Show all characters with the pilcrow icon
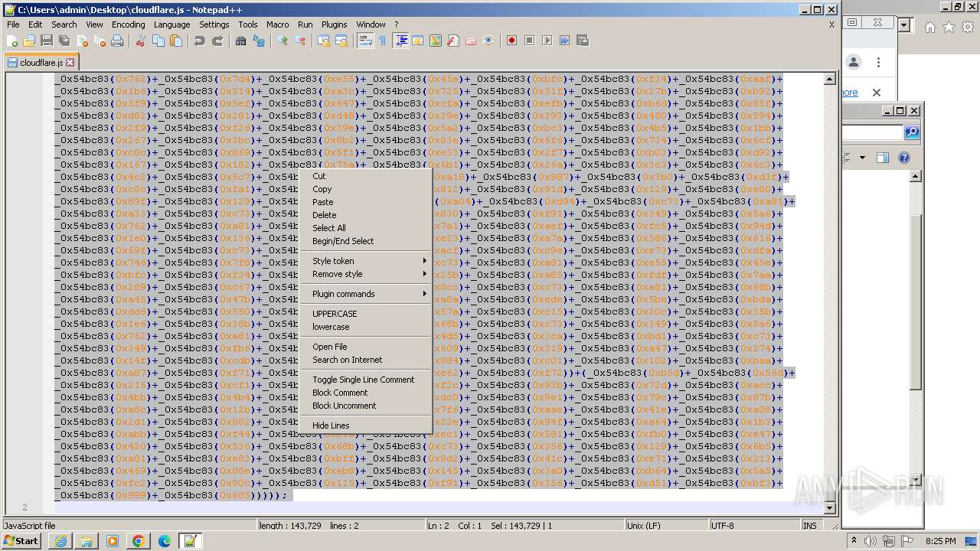Image resolution: width=980 pixels, height=551 pixels. click(x=383, y=41)
